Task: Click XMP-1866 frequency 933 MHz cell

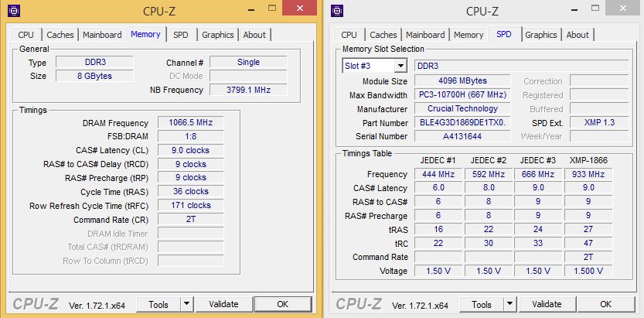Action: 588,174
